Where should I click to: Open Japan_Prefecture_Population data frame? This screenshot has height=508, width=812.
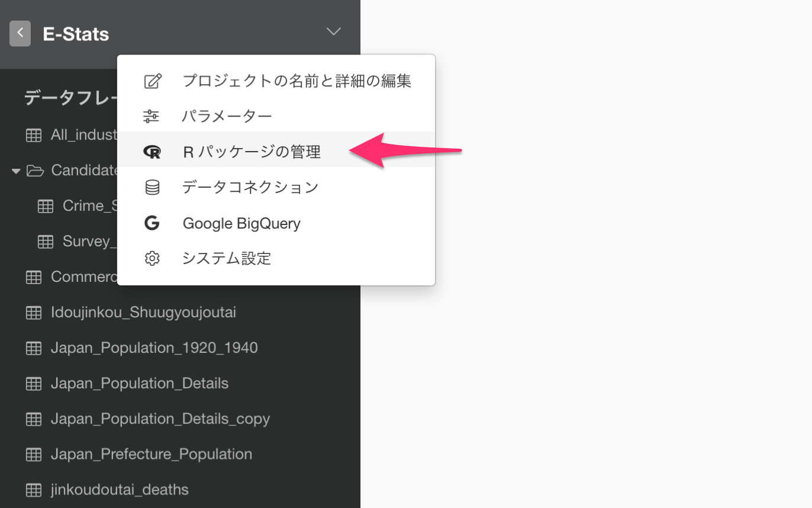(x=152, y=454)
